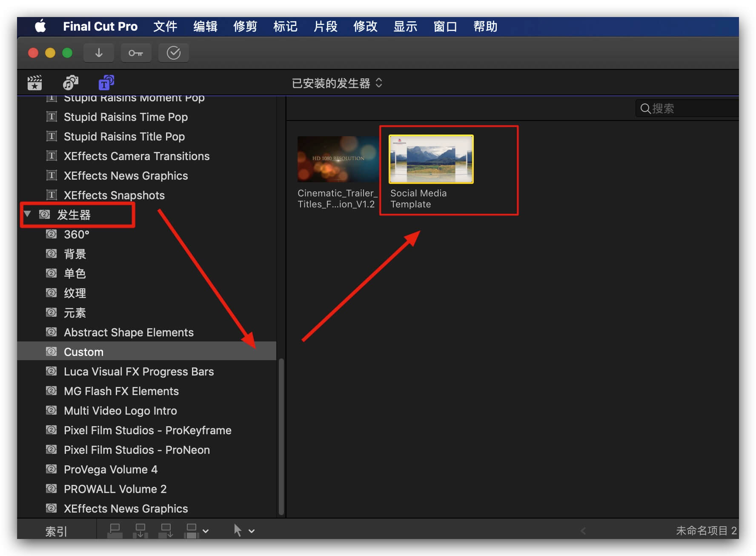The height and width of the screenshot is (556, 756).
Task: Select the 背景 generator category
Action: (x=147, y=254)
